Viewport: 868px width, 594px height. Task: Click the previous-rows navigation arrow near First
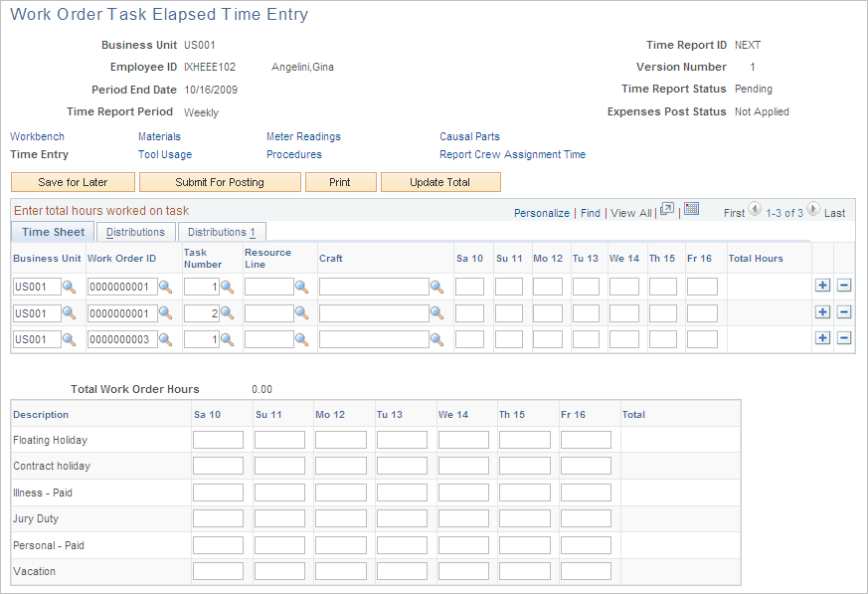(x=756, y=212)
